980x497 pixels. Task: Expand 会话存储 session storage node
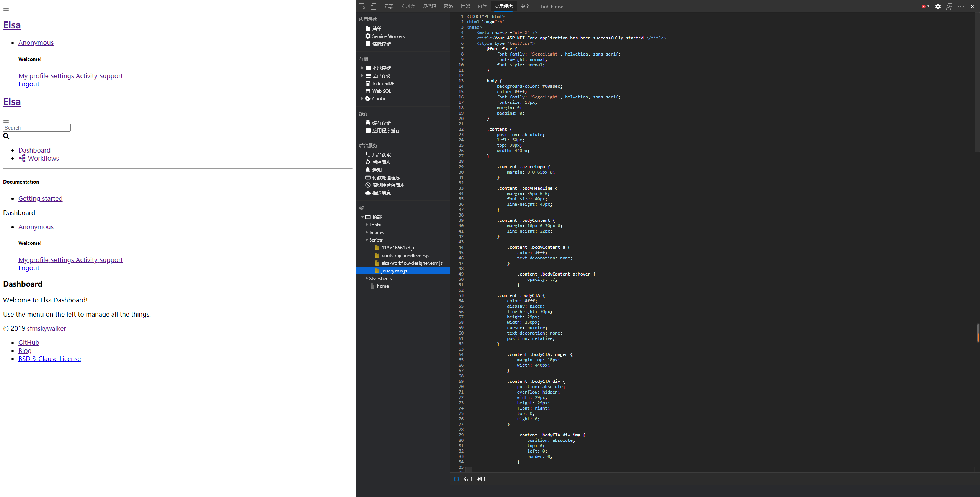362,75
